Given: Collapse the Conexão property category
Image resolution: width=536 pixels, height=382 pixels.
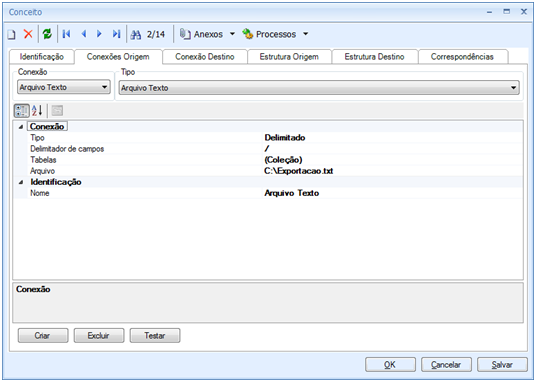Looking at the screenshot, I should (x=21, y=127).
